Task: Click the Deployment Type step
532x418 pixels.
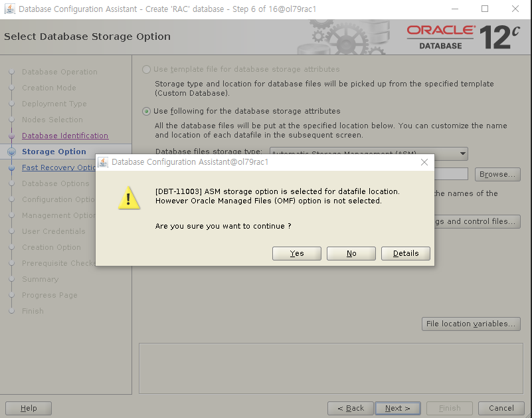Action: [x=54, y=104]
